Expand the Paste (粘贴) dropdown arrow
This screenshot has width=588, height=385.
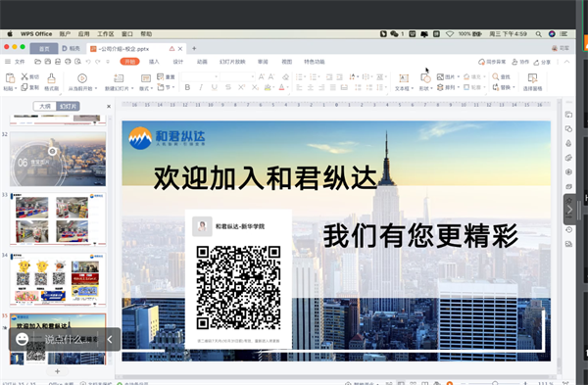tap(16, 89)
